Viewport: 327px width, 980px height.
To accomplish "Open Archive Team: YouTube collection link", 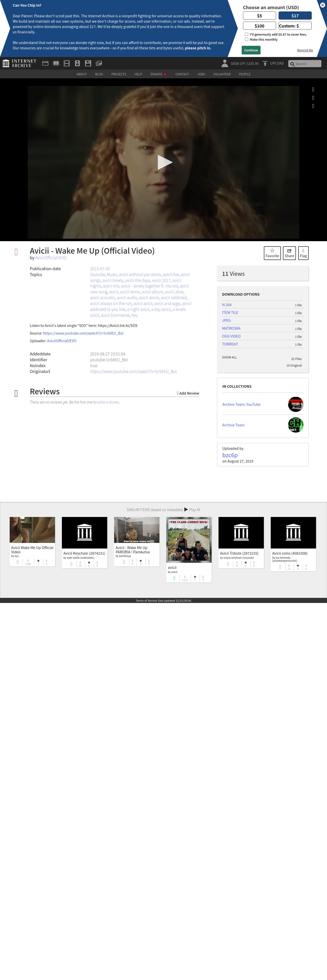I will coord(241,405).
